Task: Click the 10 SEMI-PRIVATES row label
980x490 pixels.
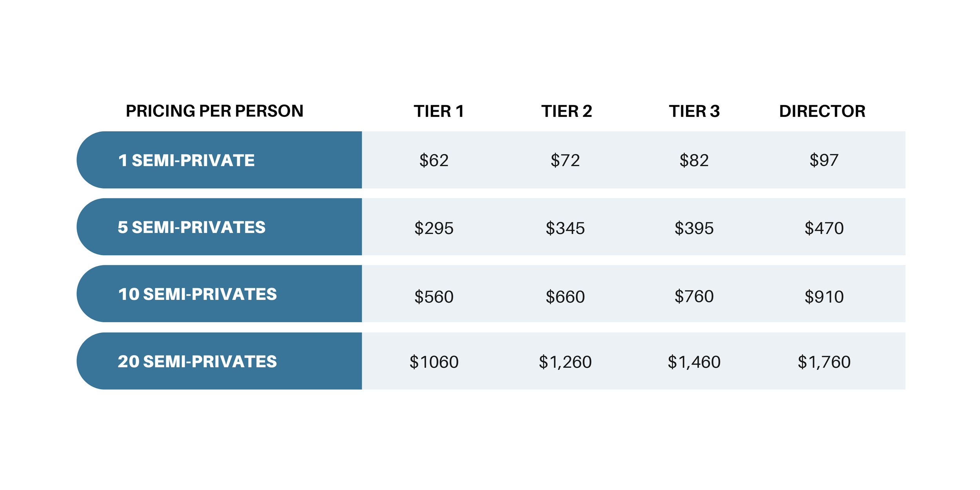Action: point(198,294)
